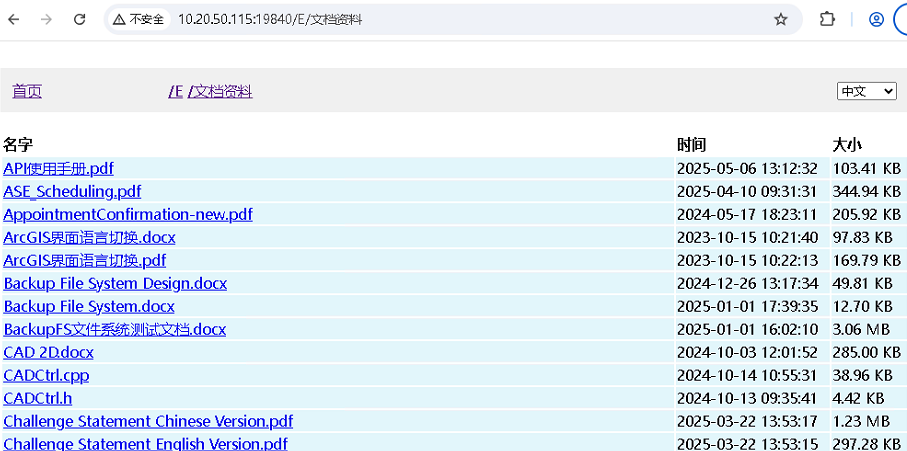Viewport: 907px width, 451px height.
Task: Open ArcGIS界面语言切换.docx document
Action: point(89,238)
